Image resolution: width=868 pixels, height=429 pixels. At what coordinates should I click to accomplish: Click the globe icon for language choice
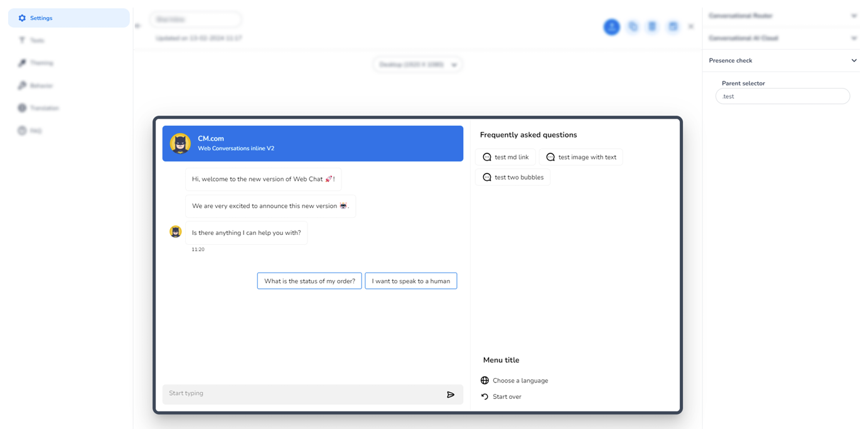(485, 381)
